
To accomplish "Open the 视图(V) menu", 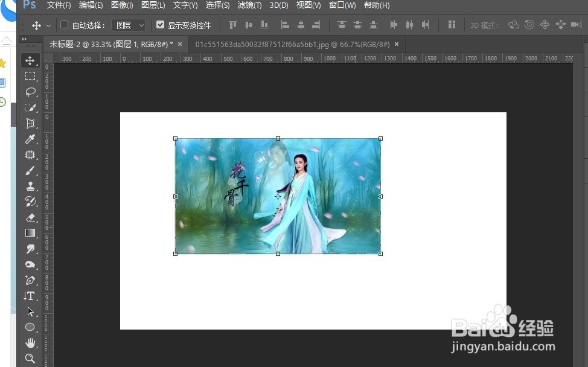I will coord(308,5).
